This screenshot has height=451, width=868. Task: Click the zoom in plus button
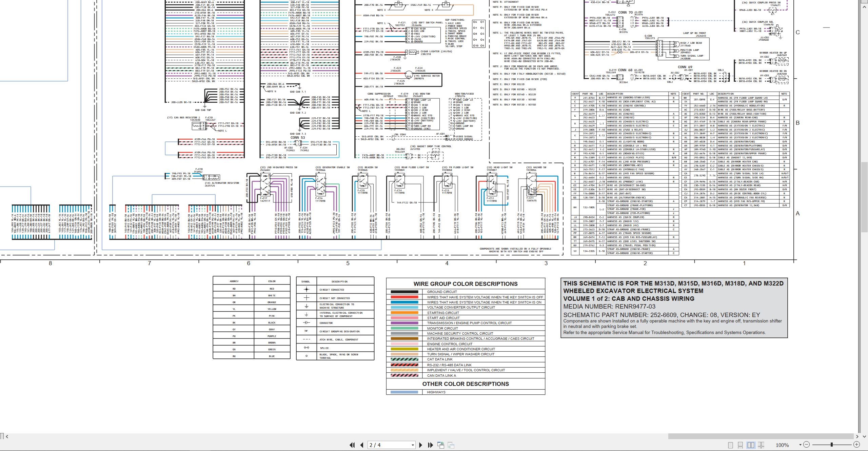click(x=856, y=445)
